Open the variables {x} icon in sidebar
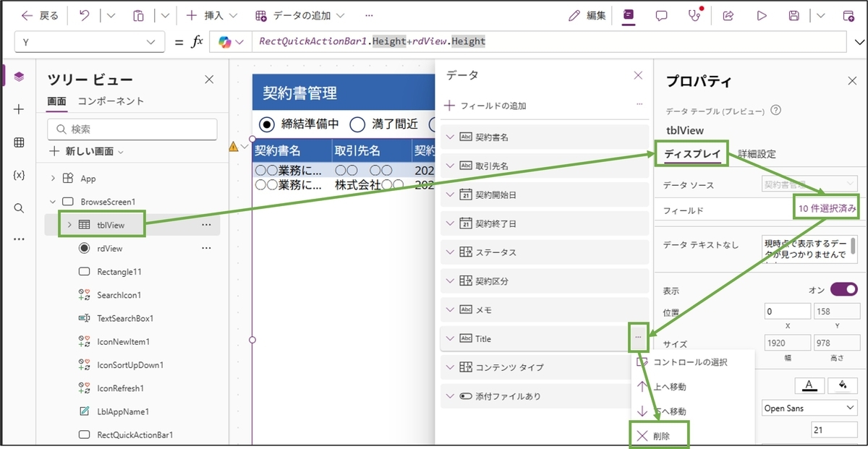This screenshot has width=868, height=449. [x=19, y=176]
